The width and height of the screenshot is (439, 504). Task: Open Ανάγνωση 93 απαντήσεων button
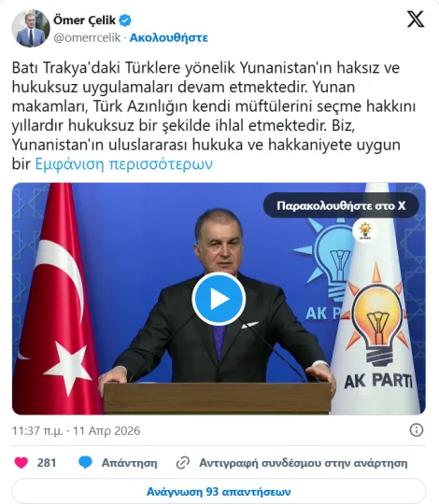(x=219, y=492)
